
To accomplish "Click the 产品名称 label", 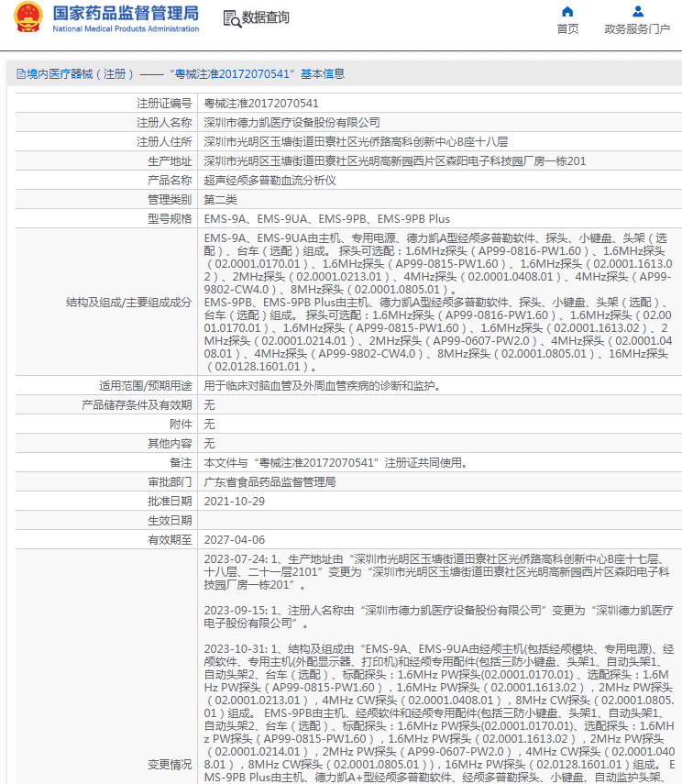I will point(170,181).
